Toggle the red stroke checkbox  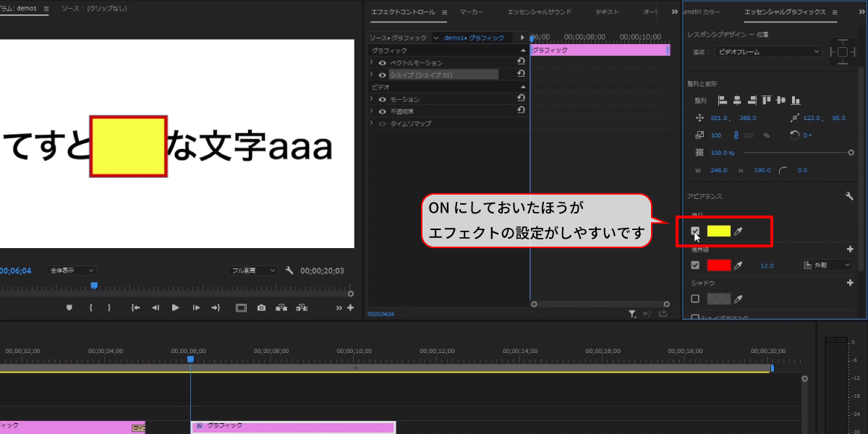pos(696,265)
